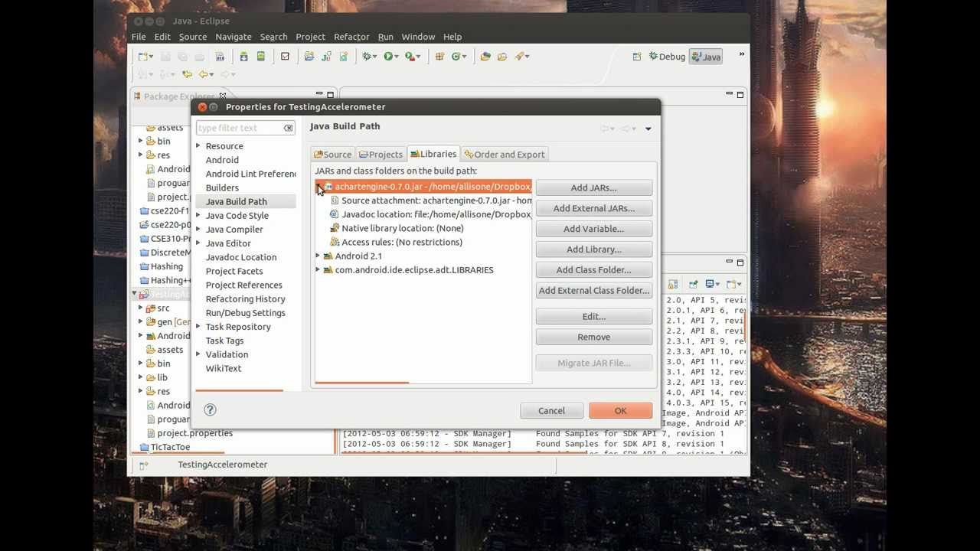Switch to the Source tab
This screenshot has width=980, height=551.
point(333,155)
